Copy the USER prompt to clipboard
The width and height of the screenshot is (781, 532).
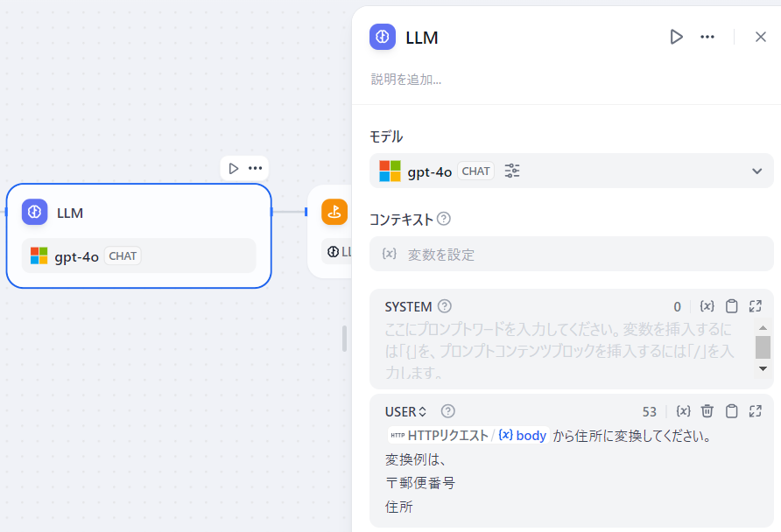tap(731, 411)
